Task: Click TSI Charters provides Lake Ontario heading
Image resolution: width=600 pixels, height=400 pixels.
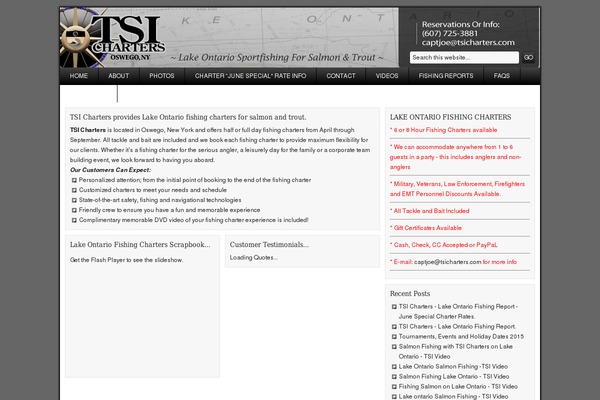Action: (x=188, y=117)
